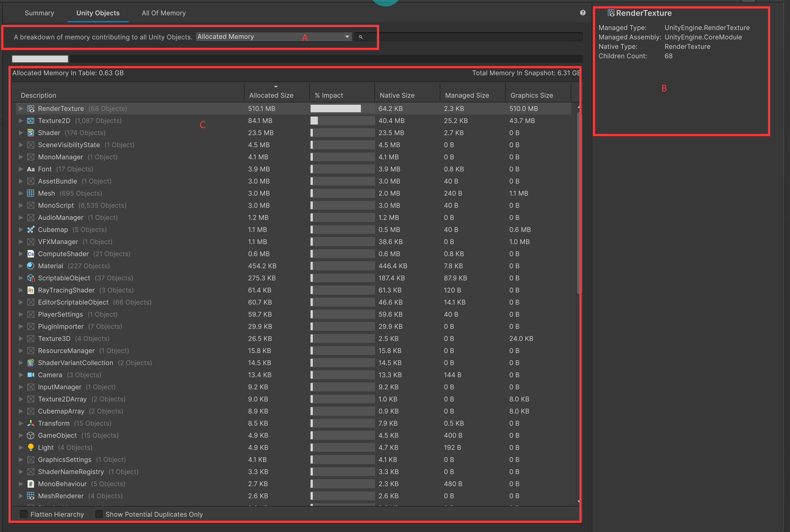Switch to the Summary tab

[x=39, y=13]
